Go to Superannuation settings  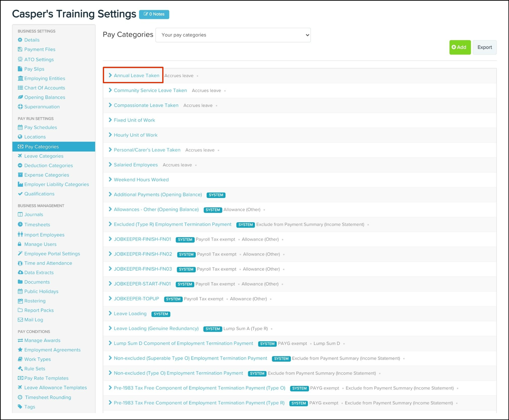click(x=42, y=107)
